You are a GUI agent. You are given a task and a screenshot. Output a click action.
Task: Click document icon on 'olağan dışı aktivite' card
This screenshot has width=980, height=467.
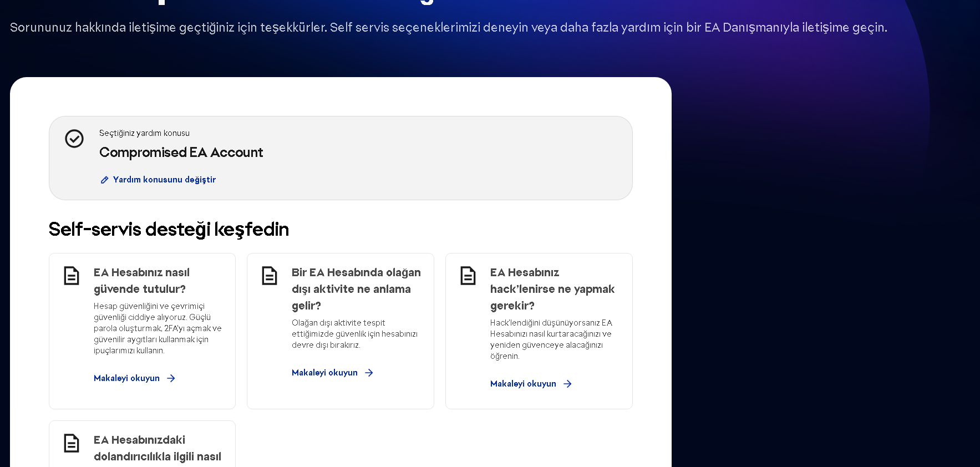click(270, 276)
